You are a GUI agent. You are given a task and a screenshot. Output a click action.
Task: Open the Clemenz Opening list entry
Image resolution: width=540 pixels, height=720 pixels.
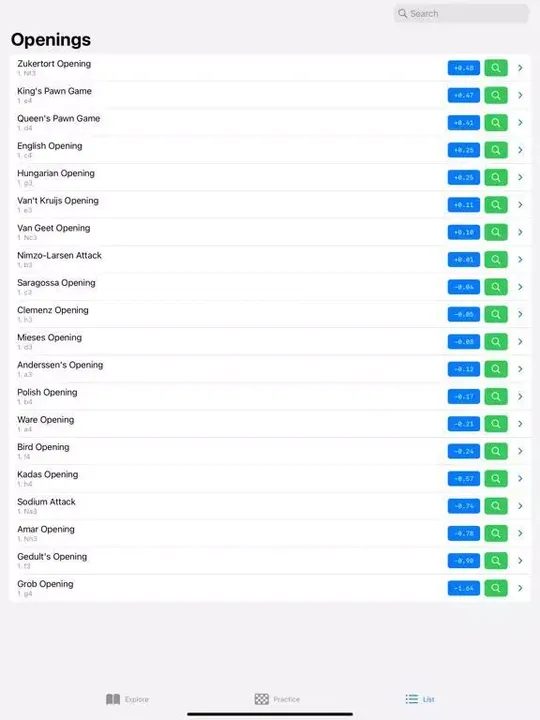270,314
